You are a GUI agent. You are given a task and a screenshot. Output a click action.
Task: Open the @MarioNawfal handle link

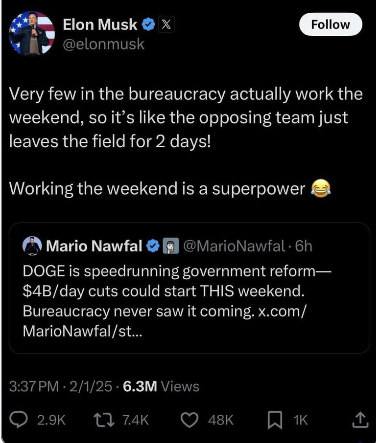(234, 246)
